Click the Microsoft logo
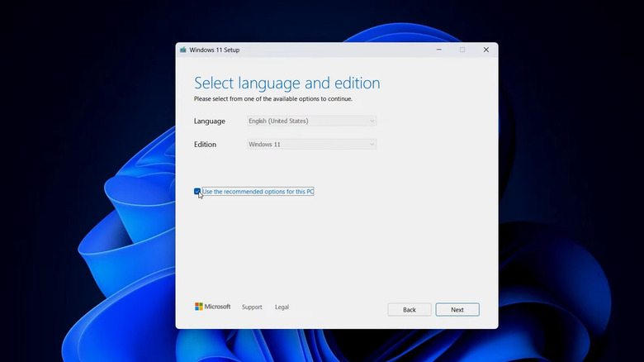The width and height of the screenshot is (644, 362). pyautogui.click(x=212, y=307)
